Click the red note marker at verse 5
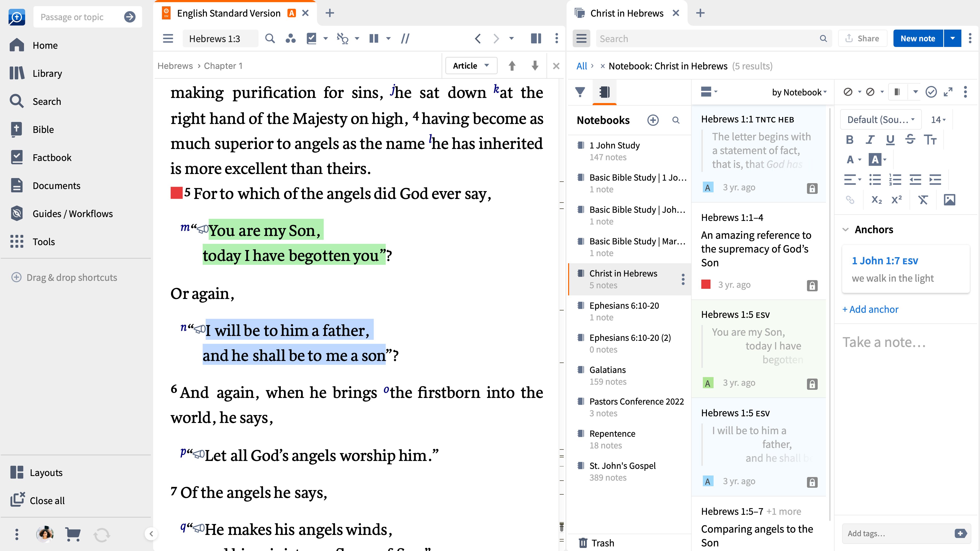Image resolution: width=980 pixels, height=551 pixels. [x=176, y=193]
